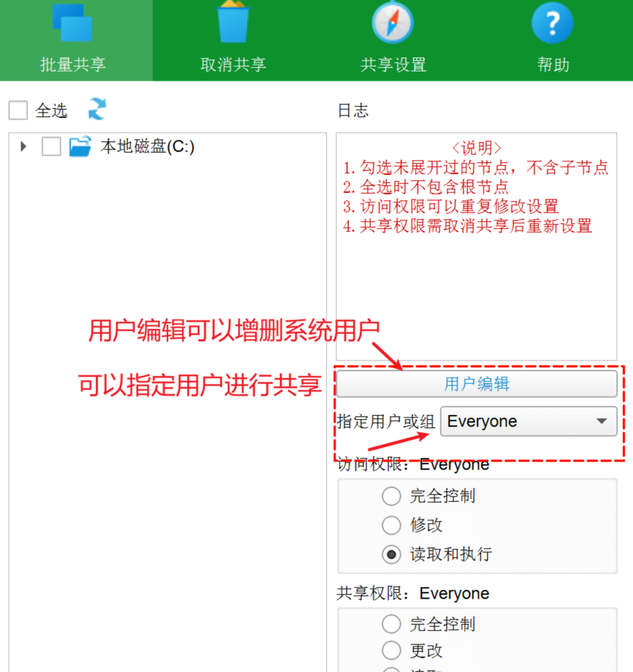Click the 帮助 question mark icon
Image resolution: width=633 pixels, height=672 pixels.
coord(552,22)
